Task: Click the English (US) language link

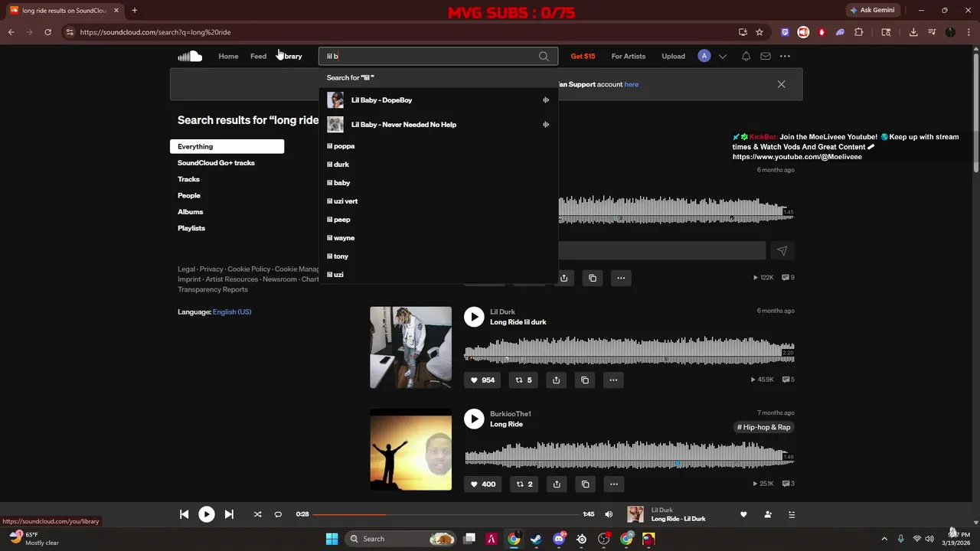Action: pos(232,311)
